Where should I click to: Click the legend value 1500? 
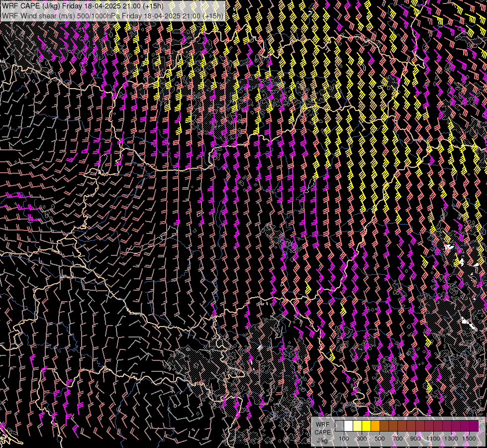click(x=469, y=439)
